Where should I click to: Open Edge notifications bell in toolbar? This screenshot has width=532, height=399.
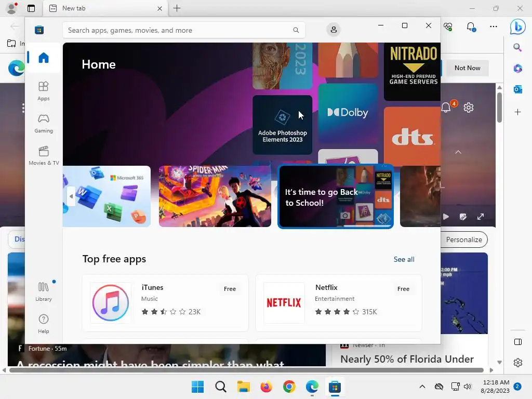(x=471, y=26)
